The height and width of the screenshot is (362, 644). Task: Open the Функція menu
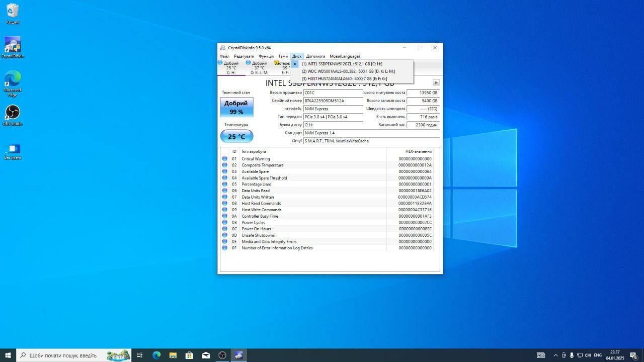(266, 56)
